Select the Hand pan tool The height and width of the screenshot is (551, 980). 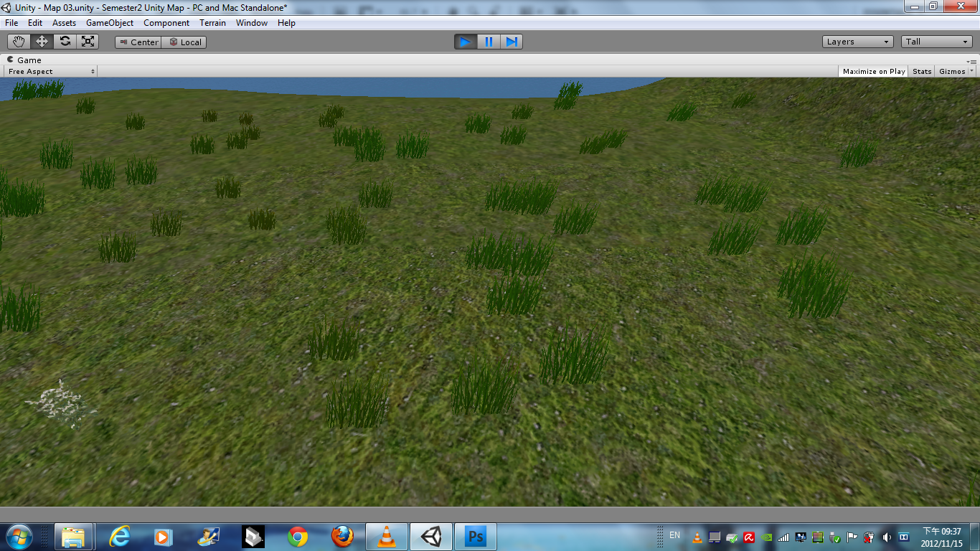18,41
